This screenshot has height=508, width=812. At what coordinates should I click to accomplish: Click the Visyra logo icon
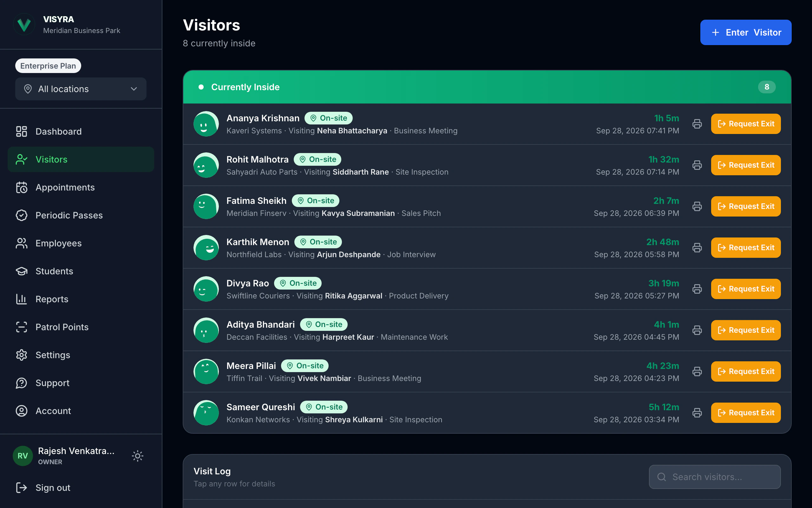point(24,24)
